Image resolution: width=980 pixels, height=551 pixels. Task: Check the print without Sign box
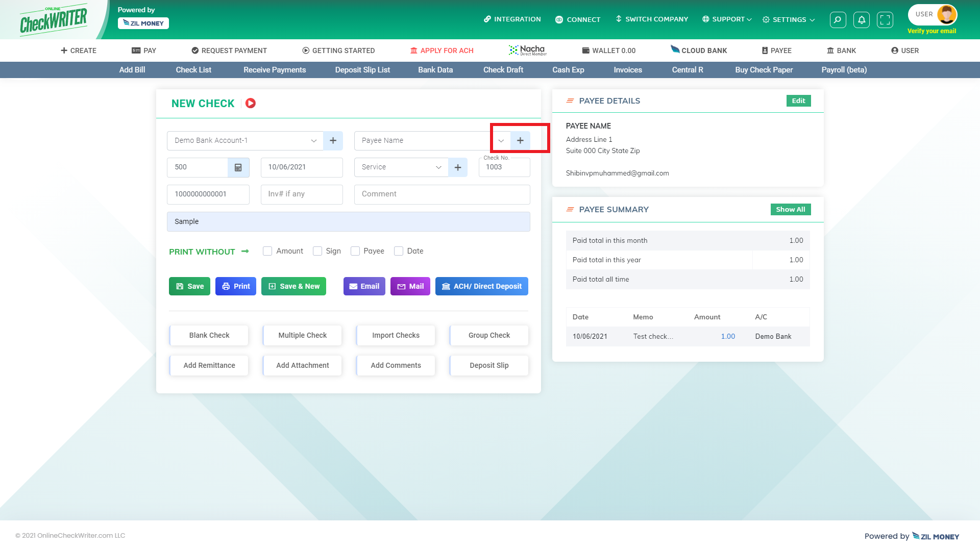[x=317, y=251]
